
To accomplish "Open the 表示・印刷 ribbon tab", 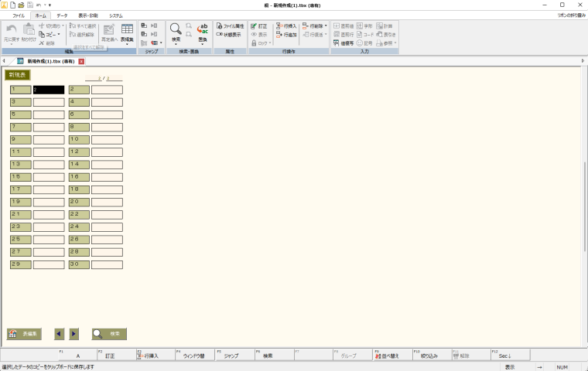I will 87,15.
